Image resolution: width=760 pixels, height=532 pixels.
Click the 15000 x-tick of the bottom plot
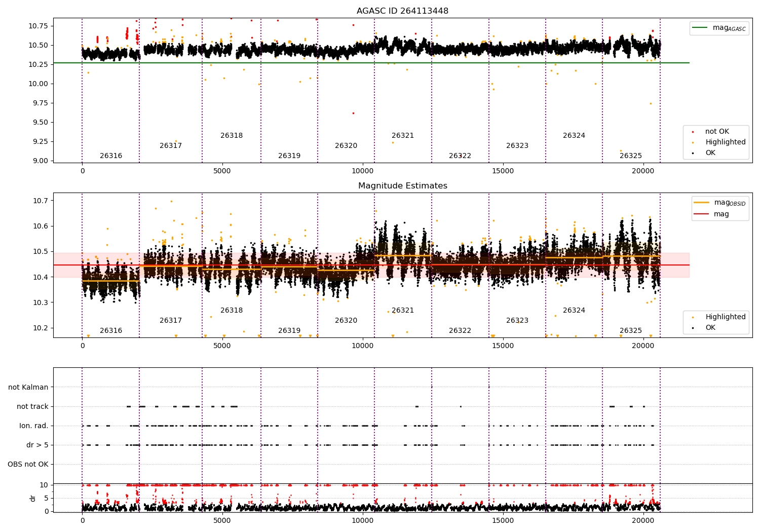click(503, 520)
